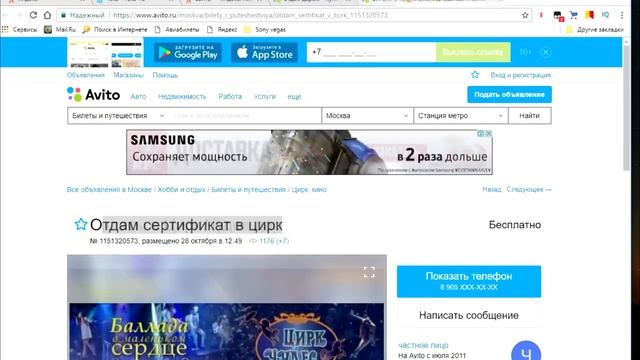Open the ad info icon on Samsung banner
The width and height of the screenshot is (640, 360).
tap(481, 133)
